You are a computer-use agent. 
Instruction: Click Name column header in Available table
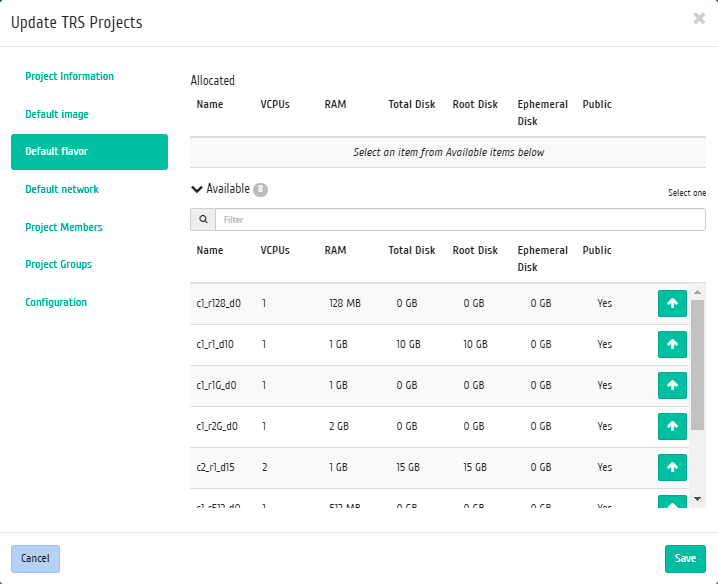coord(210,251)
